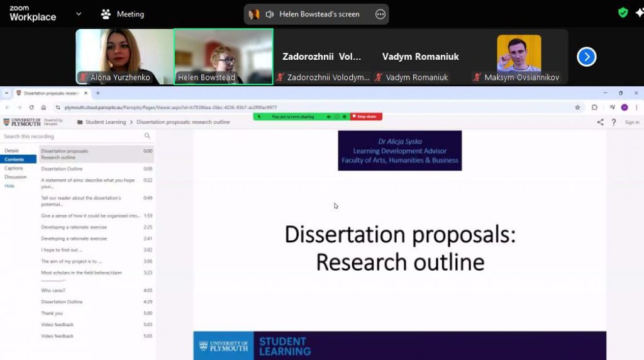Open the Panopto help question mark

click(x=614, y=122)
